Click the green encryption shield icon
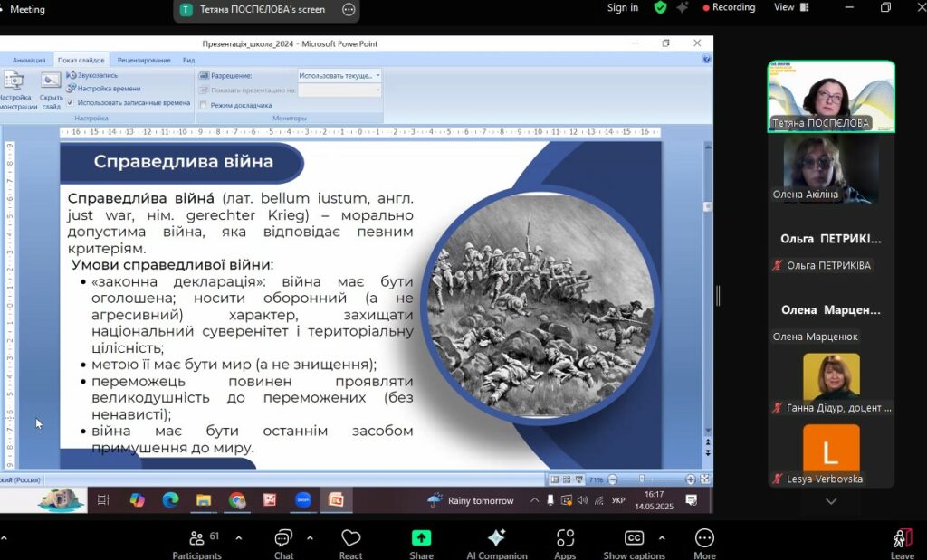The height and width of the screenshot is (560, 927). (x=660, y=7)
